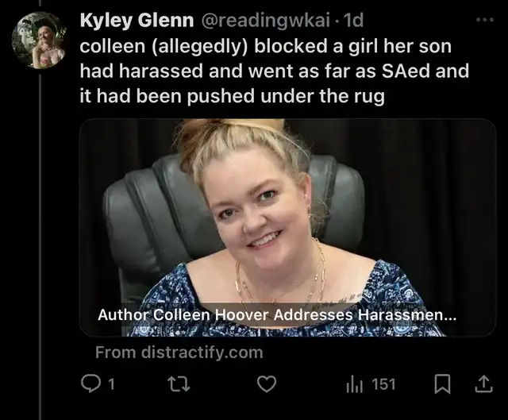Like the tweet with the heart icon
Image resolution: width=508 pixels, height=420 pixels.
coord(267,384)
